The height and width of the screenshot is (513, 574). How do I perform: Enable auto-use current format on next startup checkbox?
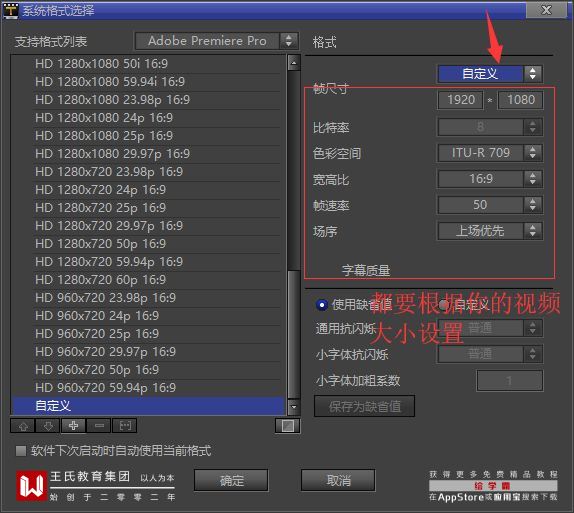point(21,451)
